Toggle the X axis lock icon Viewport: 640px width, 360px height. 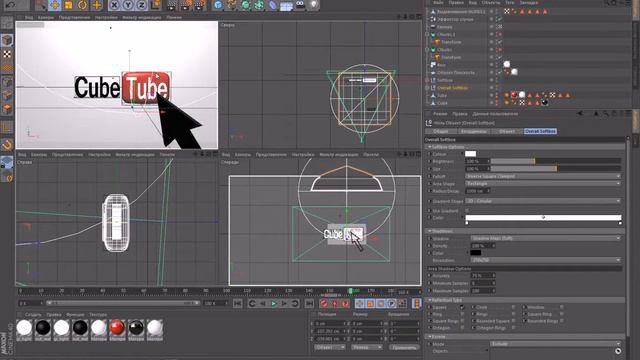click(x=114, y=5)
